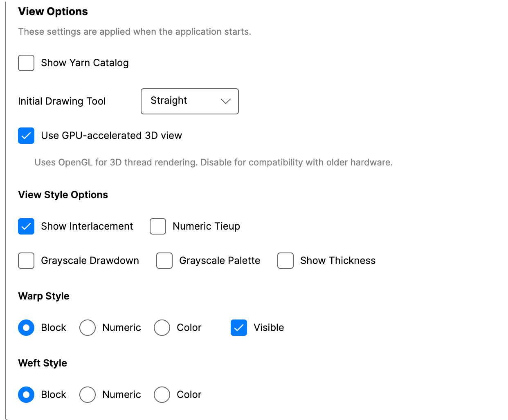Viewport: 508px width, 420px height.
Task: Click the chevron arrow in the Straight combo box
Action: click(x=225, y=101)
